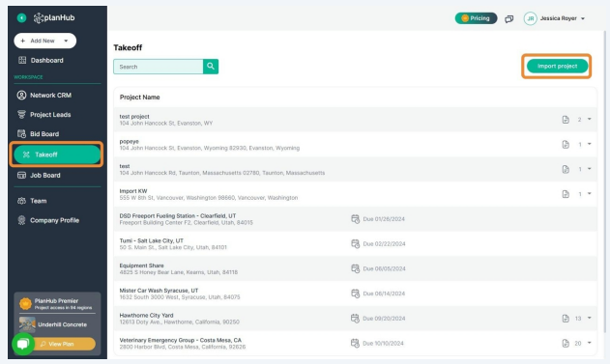
Task: Click due date icon for Veterinary Emergency Group
Action: tap(355, 344)
